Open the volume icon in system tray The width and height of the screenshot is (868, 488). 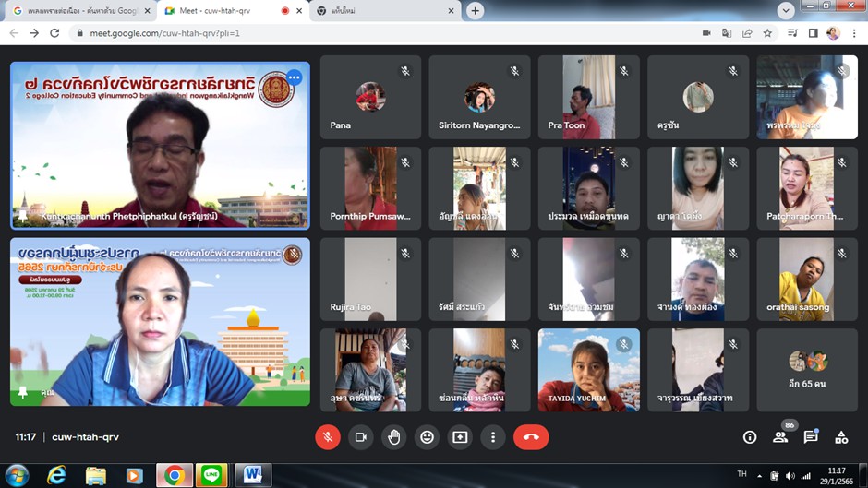tap(790, 476)
